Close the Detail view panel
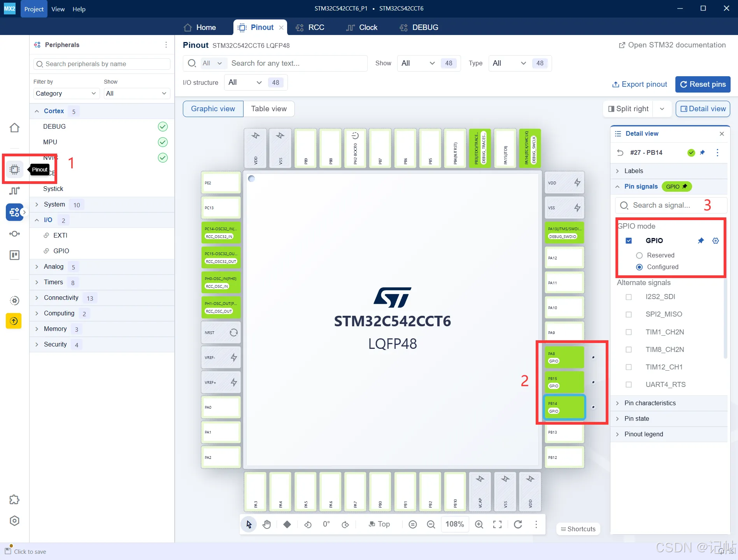 [x=722, y=134]
